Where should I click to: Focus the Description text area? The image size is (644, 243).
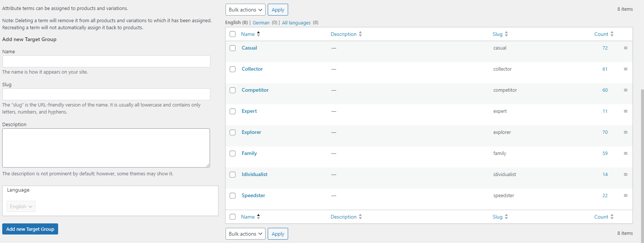tap(106, 148)
